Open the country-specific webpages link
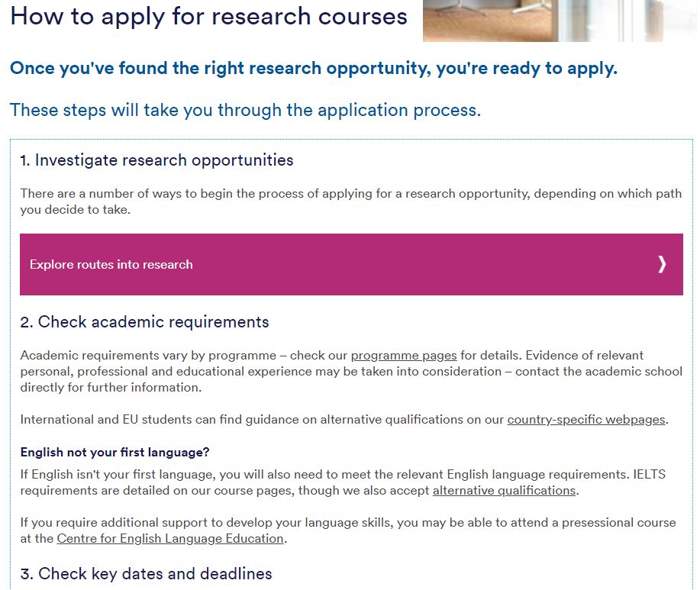 point(586,420)
